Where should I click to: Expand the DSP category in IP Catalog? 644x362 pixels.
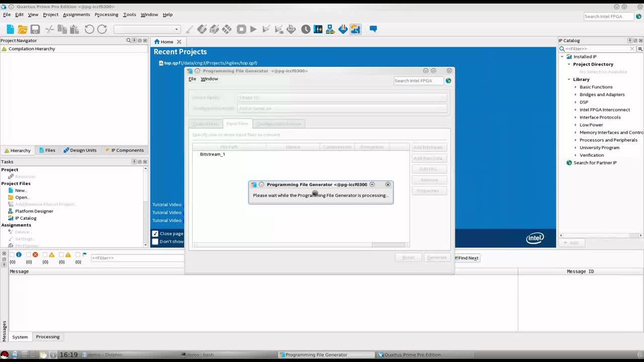(576, 102)
